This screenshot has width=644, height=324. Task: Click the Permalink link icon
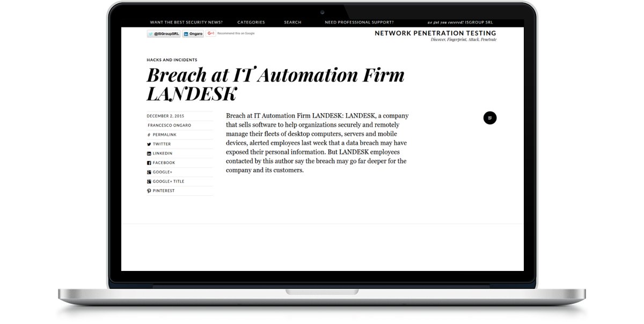pos(149,135)
